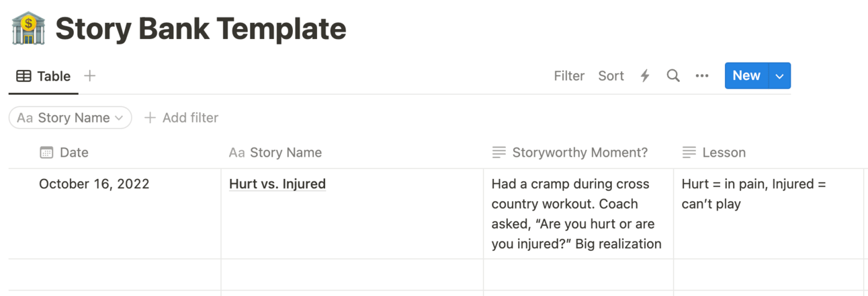Click the text icon beside Lesson header
The image size is (868, 296).
[x=689, y=153]
